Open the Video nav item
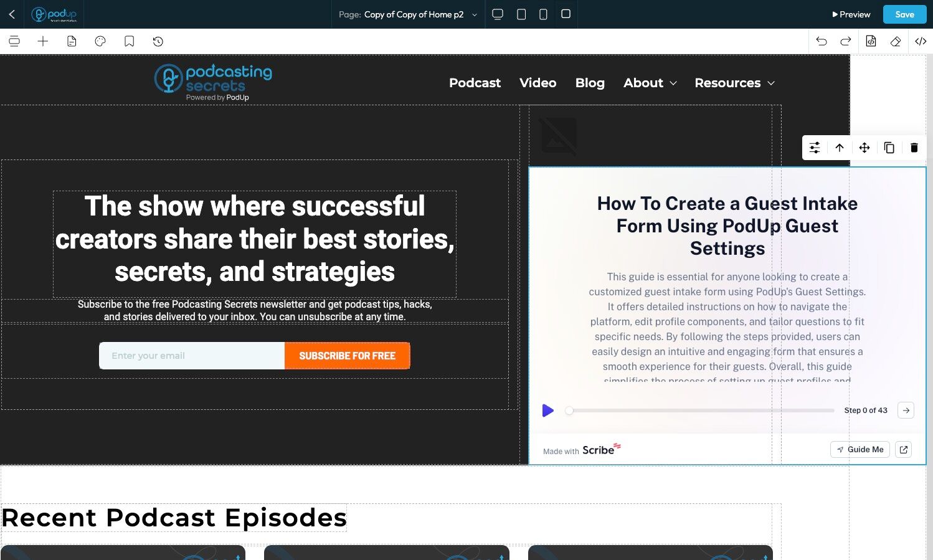933x560 pixels. (538, 83)
